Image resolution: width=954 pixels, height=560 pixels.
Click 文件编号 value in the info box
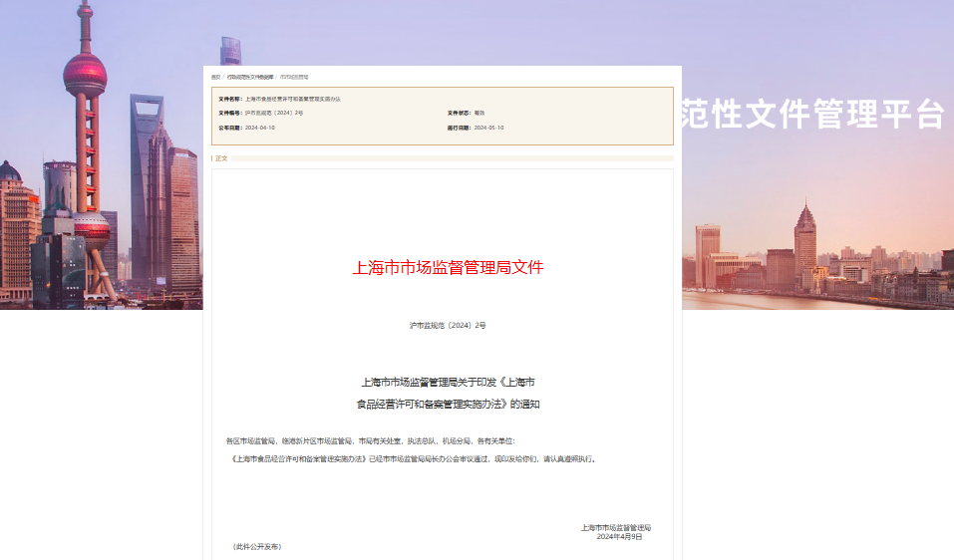coord(273,113)
